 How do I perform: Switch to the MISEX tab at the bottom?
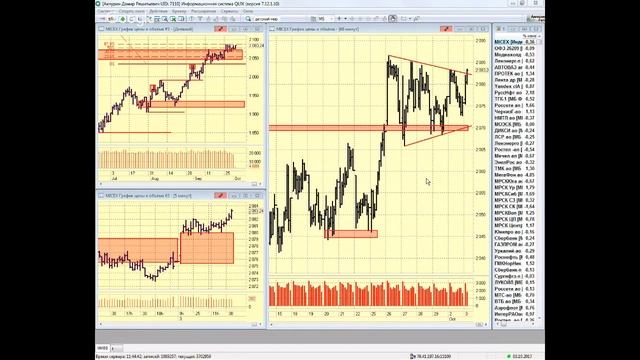pyautogui.click(x=102, y=348)
